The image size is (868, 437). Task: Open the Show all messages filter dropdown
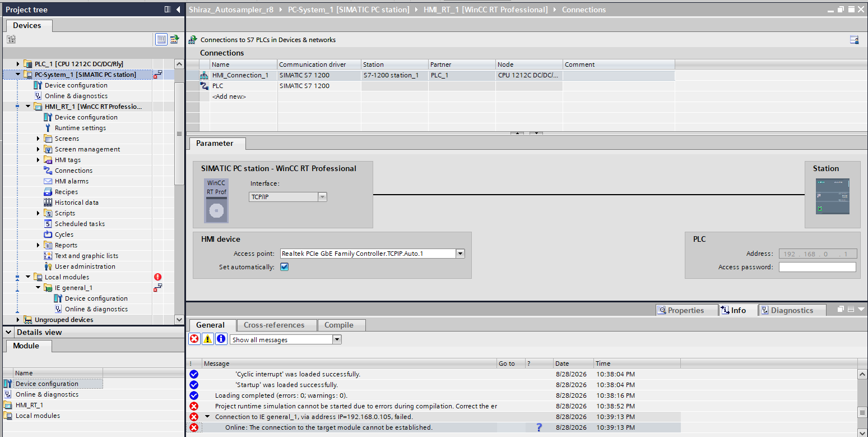(x=337, y=339)
